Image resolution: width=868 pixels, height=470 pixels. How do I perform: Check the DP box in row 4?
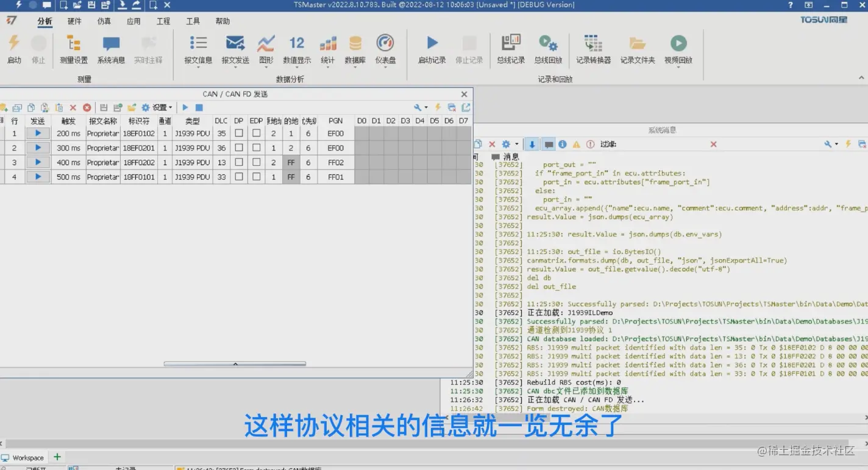click(x=239, y=177)
